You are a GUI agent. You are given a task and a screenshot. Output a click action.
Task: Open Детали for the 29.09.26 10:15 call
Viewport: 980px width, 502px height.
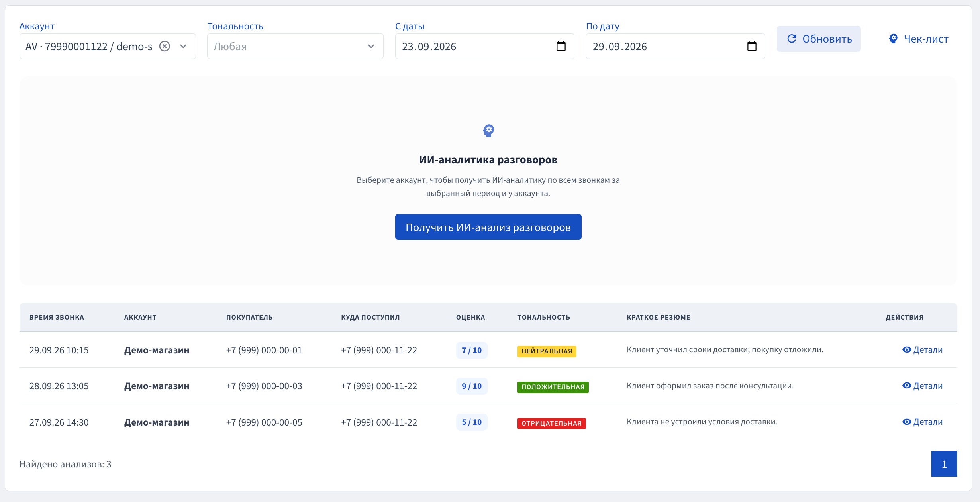click(922, 350)
